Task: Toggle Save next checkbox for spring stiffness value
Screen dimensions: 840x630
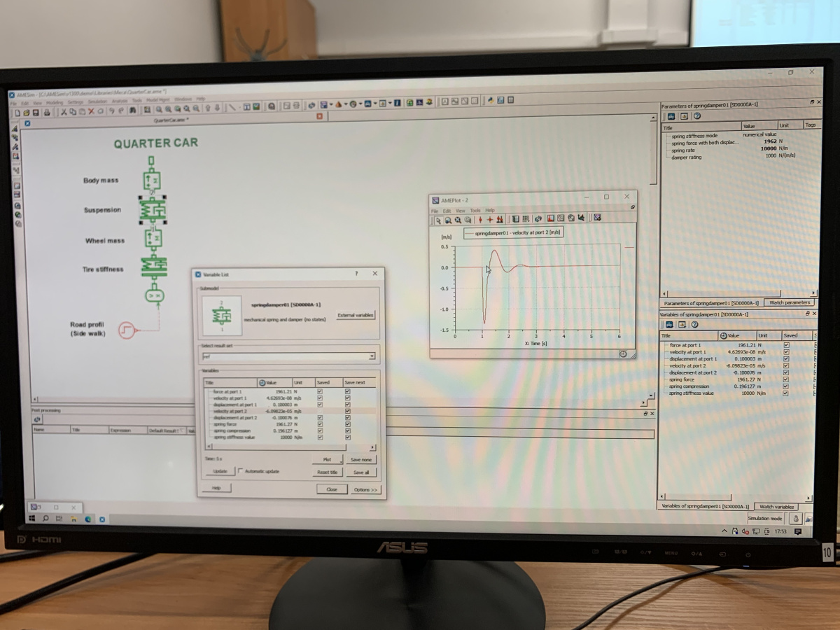Action: [348, 437]
